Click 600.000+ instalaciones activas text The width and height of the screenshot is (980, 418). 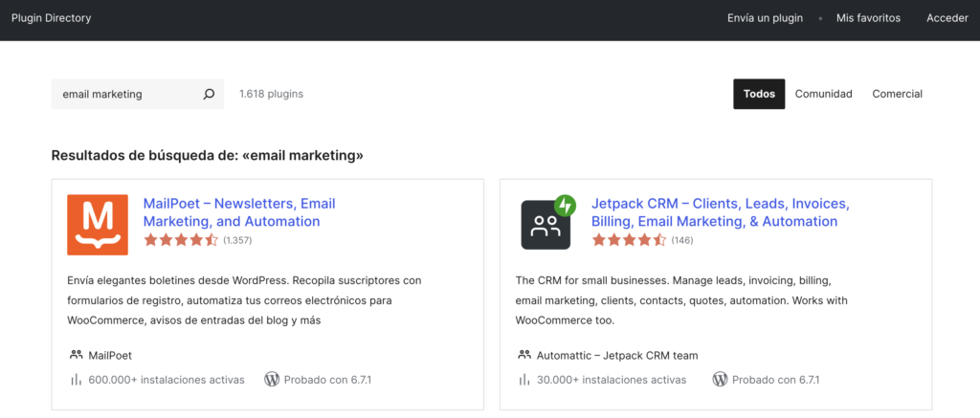coord(167,380)
